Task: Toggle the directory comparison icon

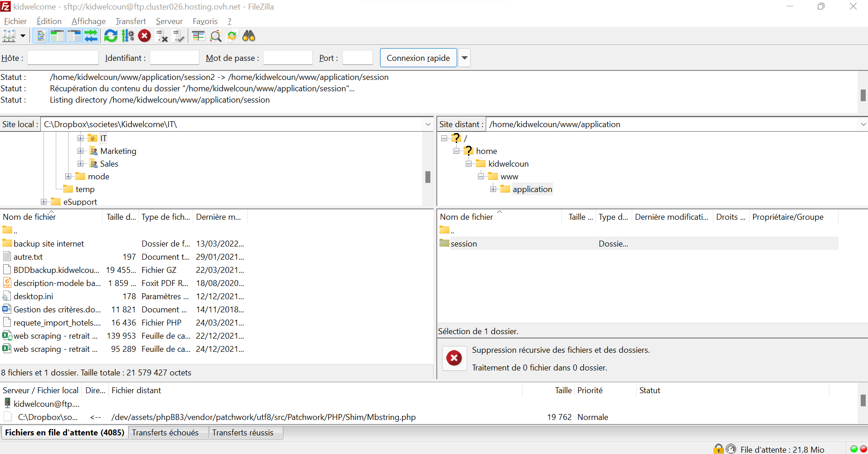Action: 215,36
